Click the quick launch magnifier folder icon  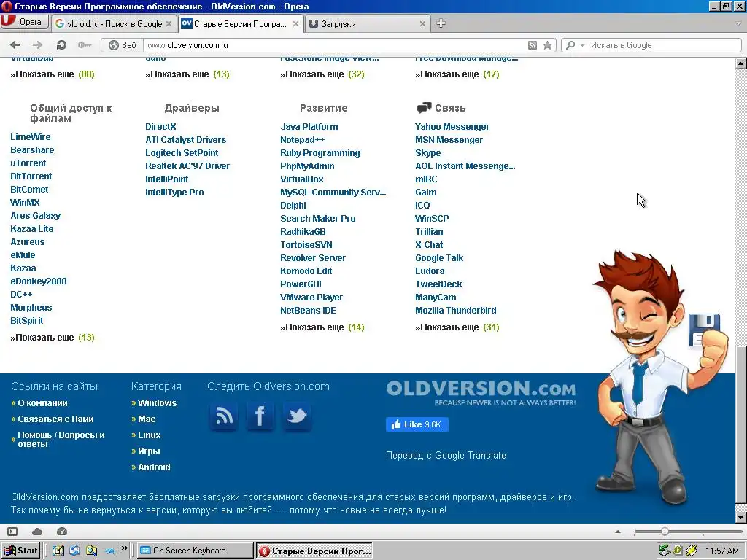pyautogui.click(x=91, y=551)
